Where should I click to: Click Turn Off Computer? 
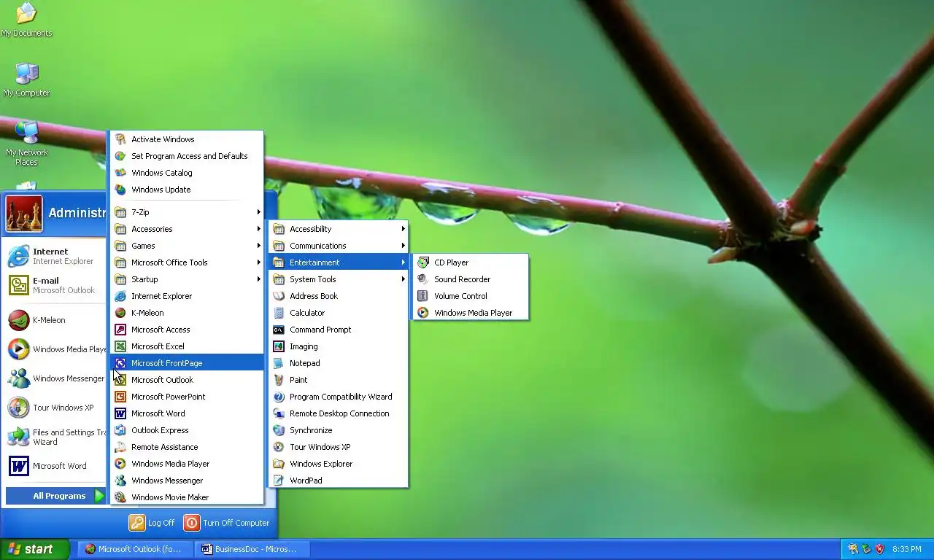tap(227, 523)
